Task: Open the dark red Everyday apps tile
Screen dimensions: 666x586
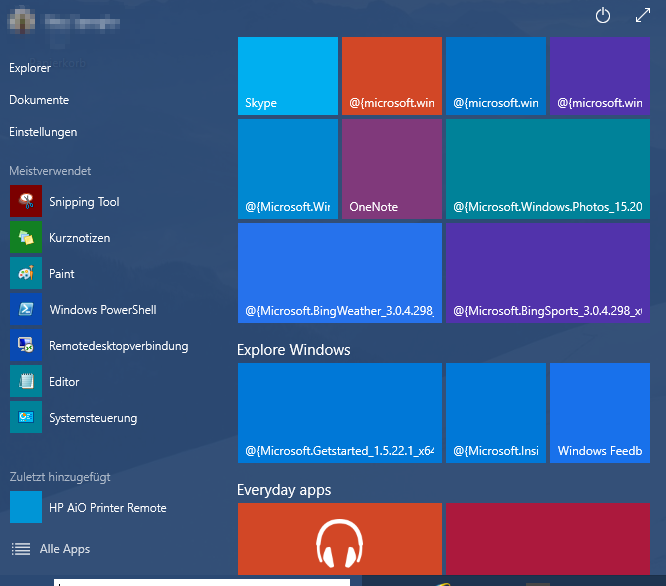Action: (x=548, y=539)
